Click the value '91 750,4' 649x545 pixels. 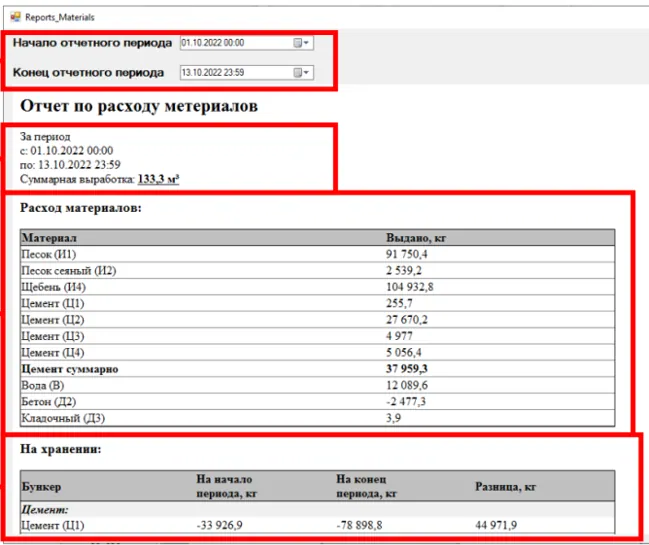pyautogui.click(x=406, y=254)
